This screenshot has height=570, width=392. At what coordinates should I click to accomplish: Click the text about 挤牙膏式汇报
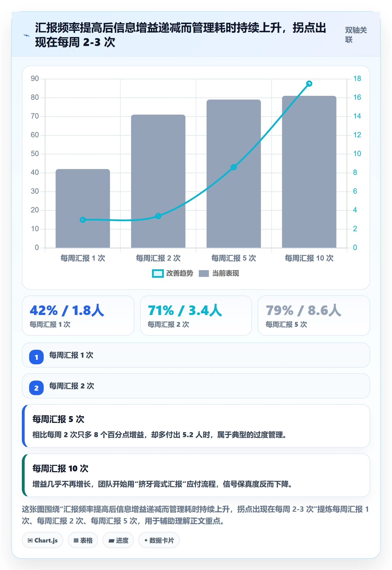click(162, 484)
